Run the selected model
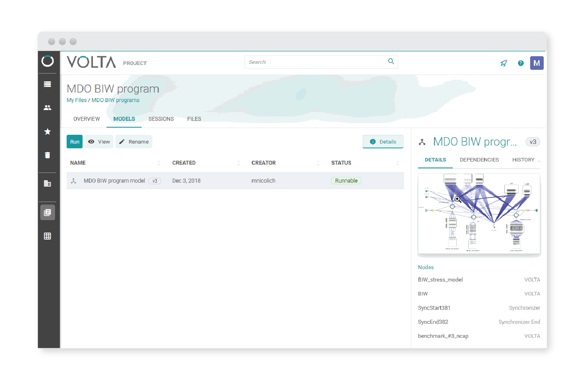The image size is (588, 386). [75, 142]
